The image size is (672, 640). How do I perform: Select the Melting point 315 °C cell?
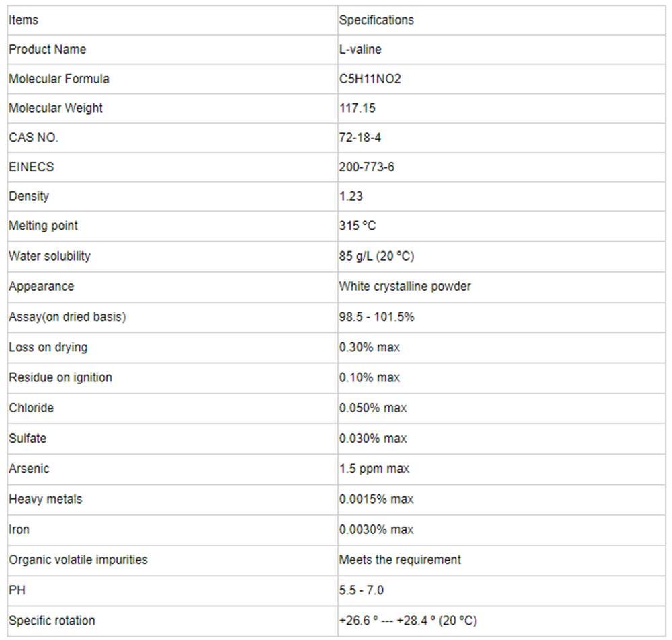tap(501, 226)
